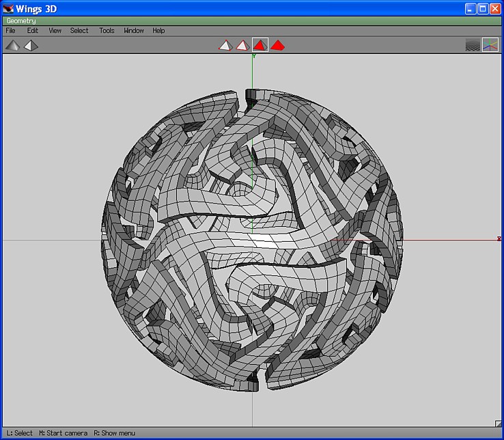The image size is (504, 440).
Task: Click the 'R: Show menu' status hint
Action: [115, 433]
